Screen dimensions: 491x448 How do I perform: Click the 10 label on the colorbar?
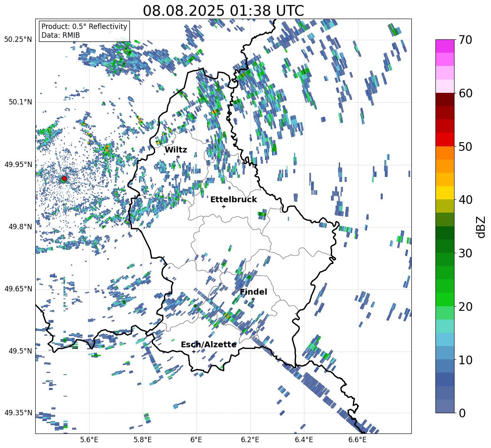coord(465,360)
